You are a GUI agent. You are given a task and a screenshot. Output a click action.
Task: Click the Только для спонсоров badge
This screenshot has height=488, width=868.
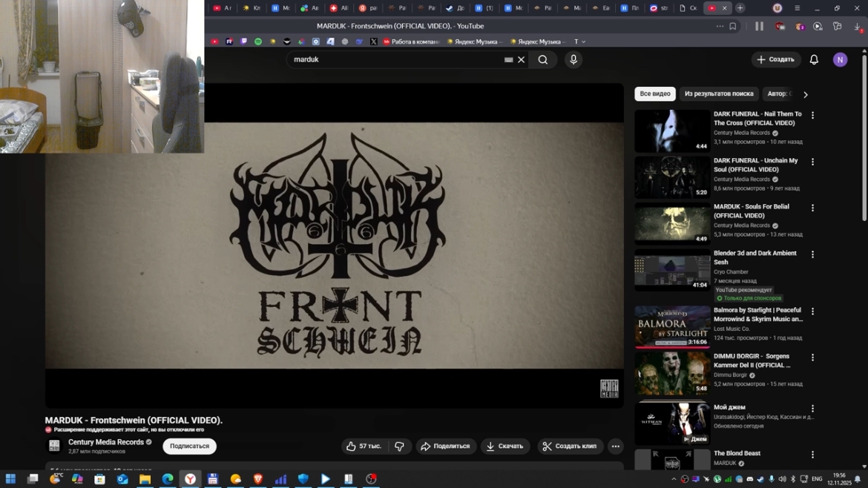(x=749, y=298)
